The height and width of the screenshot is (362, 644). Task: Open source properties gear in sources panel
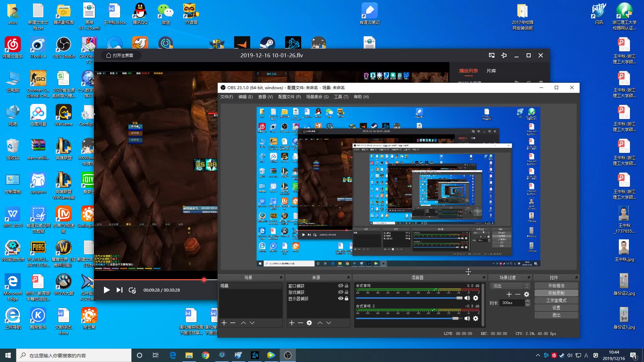[309, 323]
